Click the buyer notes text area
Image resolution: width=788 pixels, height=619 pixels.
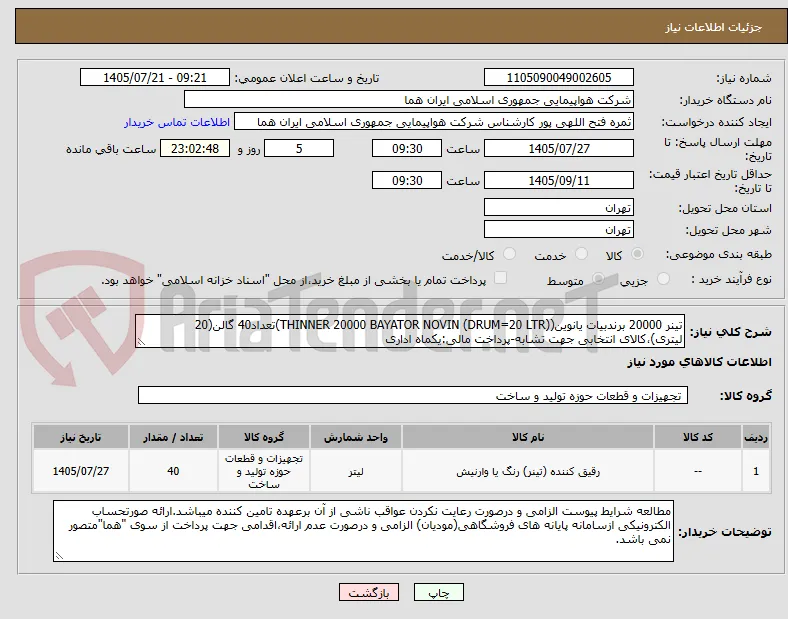click(363, 531)
